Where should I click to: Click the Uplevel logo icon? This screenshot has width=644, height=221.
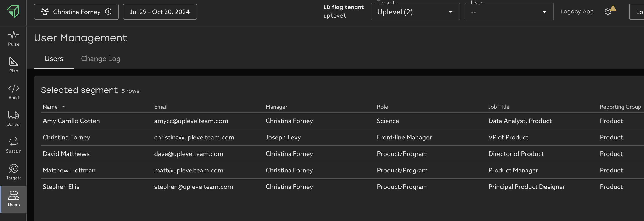(x=13, y=12)
